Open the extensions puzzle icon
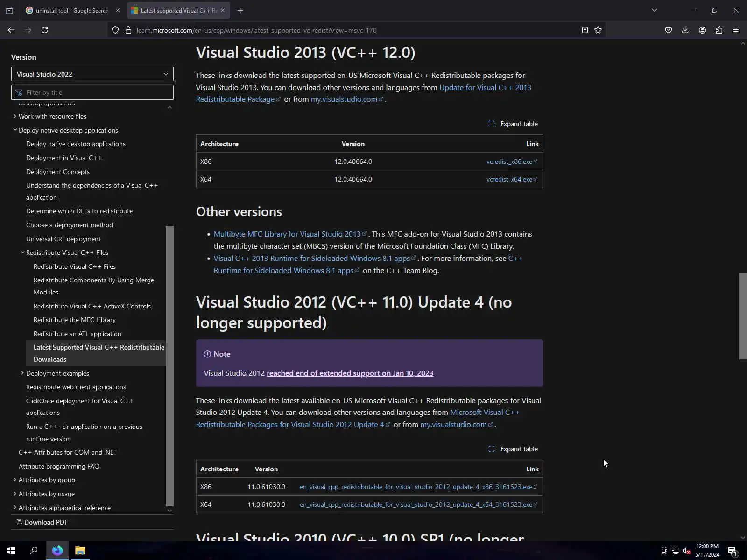This screenshot has width=747, height=560. (x=719, y=30)
